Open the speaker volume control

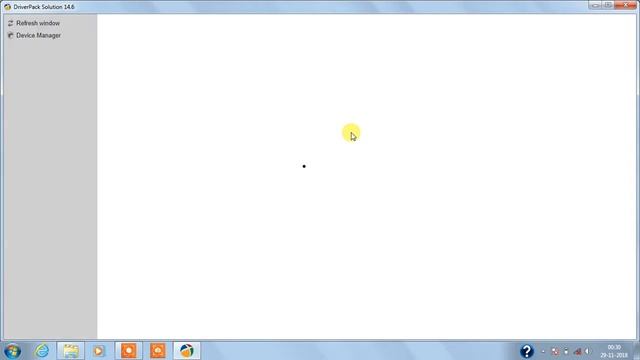(x=587, y=351)
